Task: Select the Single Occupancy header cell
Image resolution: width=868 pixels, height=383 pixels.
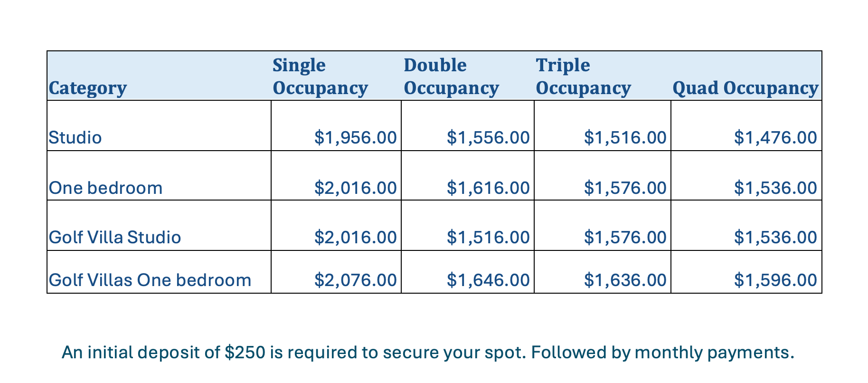Action: (320, 77)
